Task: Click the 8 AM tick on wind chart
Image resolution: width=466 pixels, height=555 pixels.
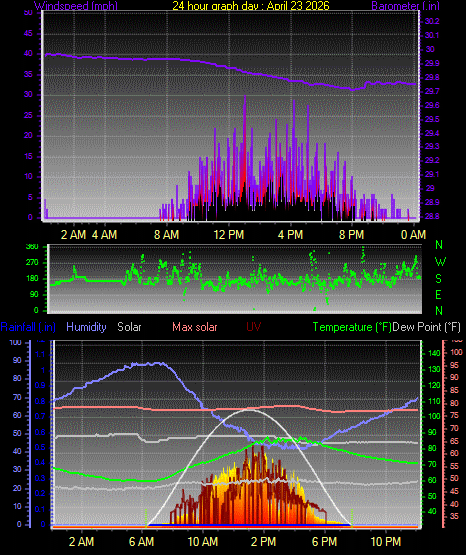Action: 166,234
